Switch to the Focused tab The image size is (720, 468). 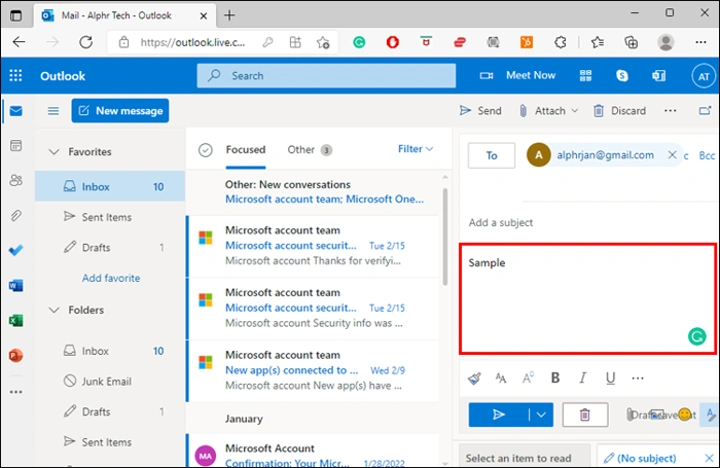click(x=246, y=149)
